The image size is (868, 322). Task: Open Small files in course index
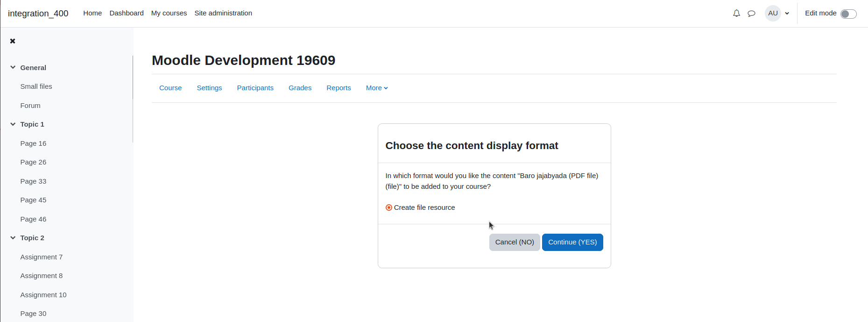click(36, 86)
